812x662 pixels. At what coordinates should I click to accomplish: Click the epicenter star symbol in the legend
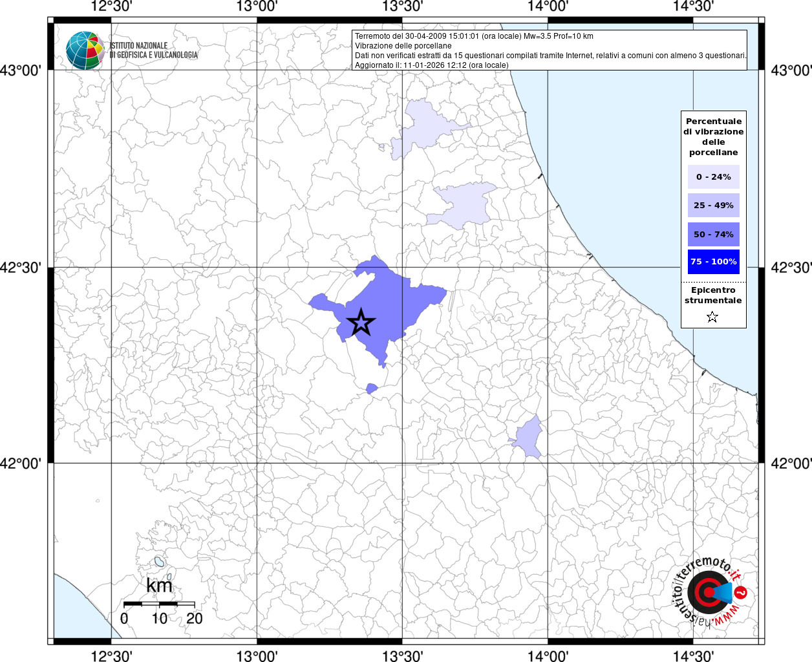pyautogui.click(x=712, y=317)
